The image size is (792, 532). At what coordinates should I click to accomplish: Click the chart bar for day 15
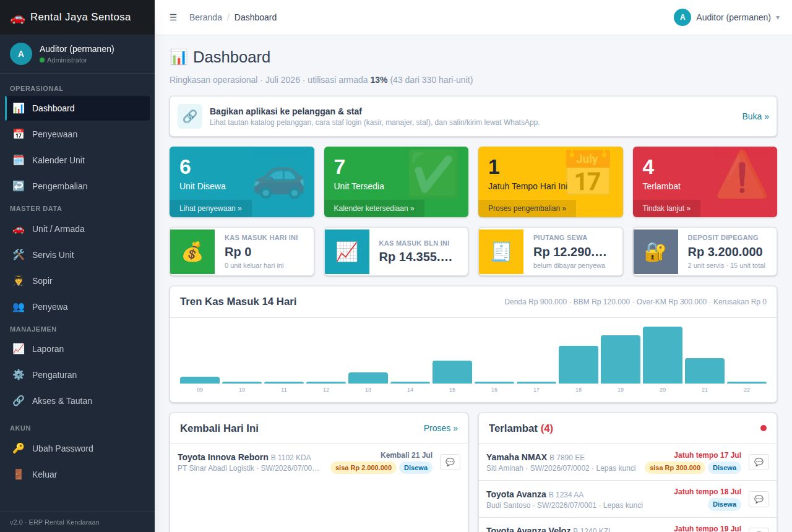coord(452,372)
